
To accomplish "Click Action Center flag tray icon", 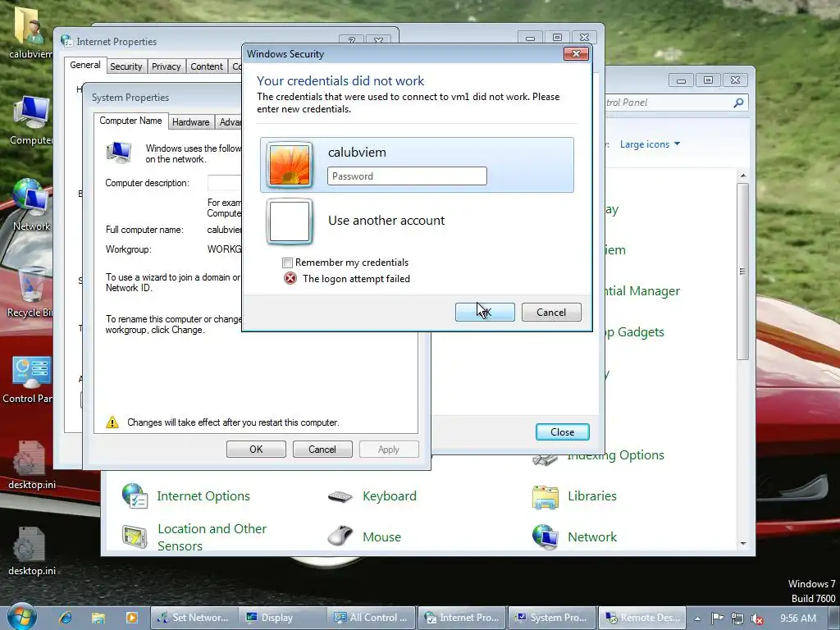I will 717,619.
